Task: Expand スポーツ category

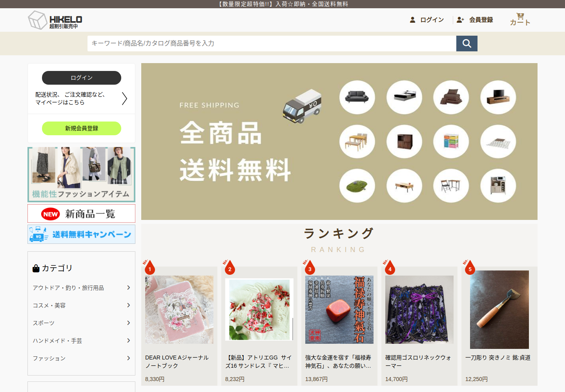Action: coord(82,323)
